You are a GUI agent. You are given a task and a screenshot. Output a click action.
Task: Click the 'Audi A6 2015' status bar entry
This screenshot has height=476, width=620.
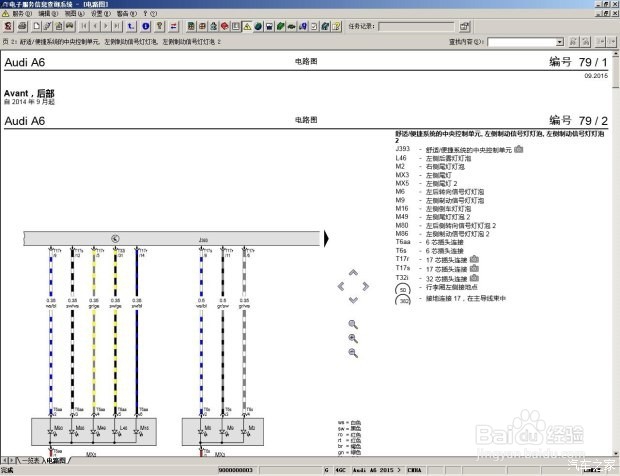coord(377,470)
